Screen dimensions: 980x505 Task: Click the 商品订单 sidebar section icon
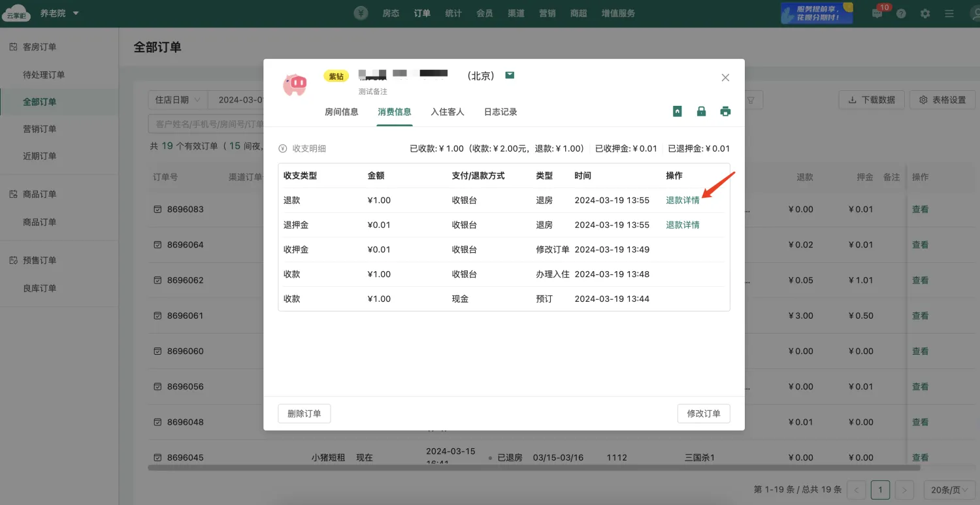tap(13, 194)
